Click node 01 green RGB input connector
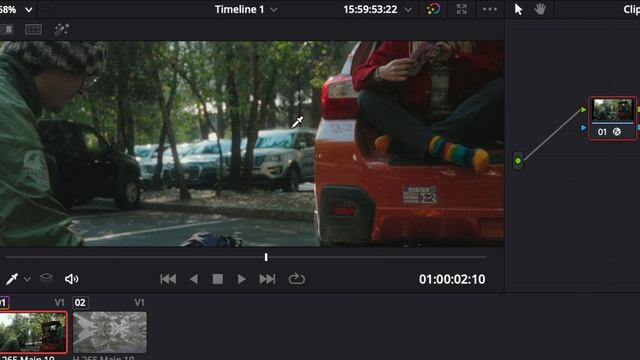Viewport: 640px width, 360px height. (584, 109)
